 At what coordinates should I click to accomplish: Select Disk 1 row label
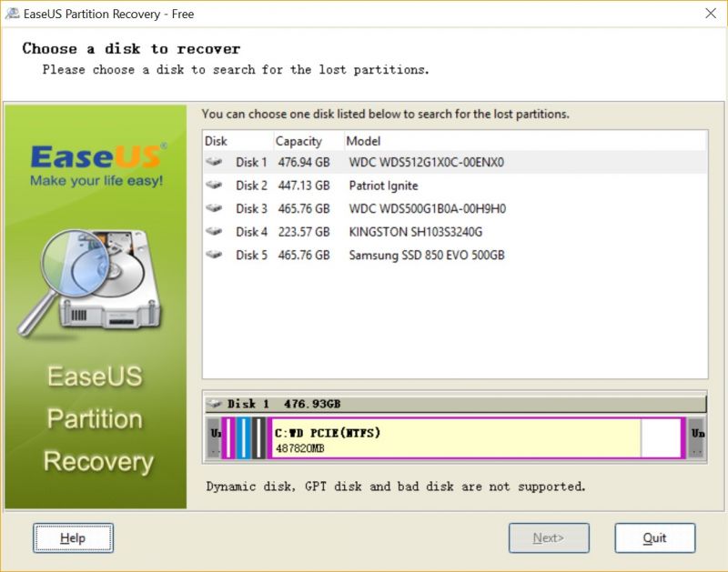(x=252, y=163)
